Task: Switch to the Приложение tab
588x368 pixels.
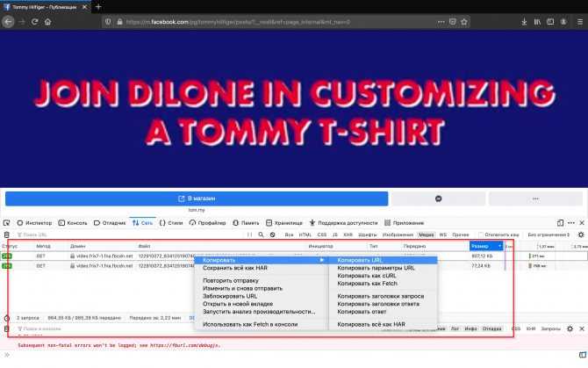Action: 405,223
